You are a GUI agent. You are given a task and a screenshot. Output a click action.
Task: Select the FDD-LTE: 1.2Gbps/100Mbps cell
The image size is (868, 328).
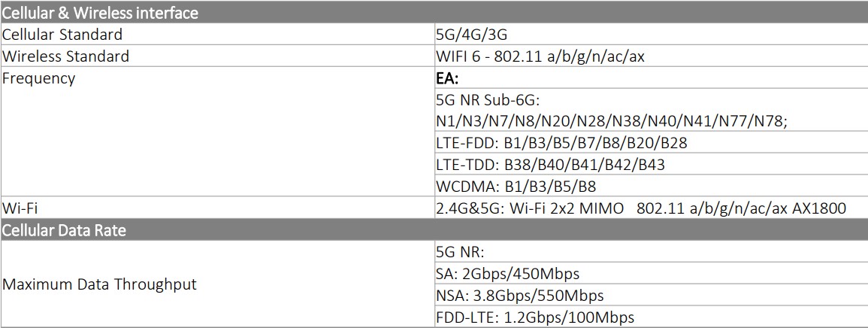click(535, 317)
